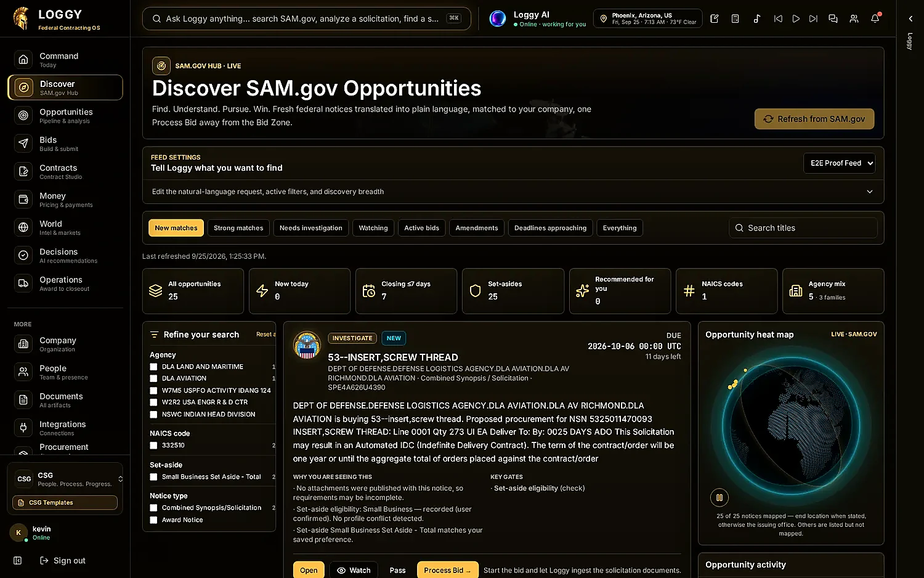Switch to the Amendments tab
This screenshot has height=578, width=924.
pyautogui.click(x=477, y=228)
